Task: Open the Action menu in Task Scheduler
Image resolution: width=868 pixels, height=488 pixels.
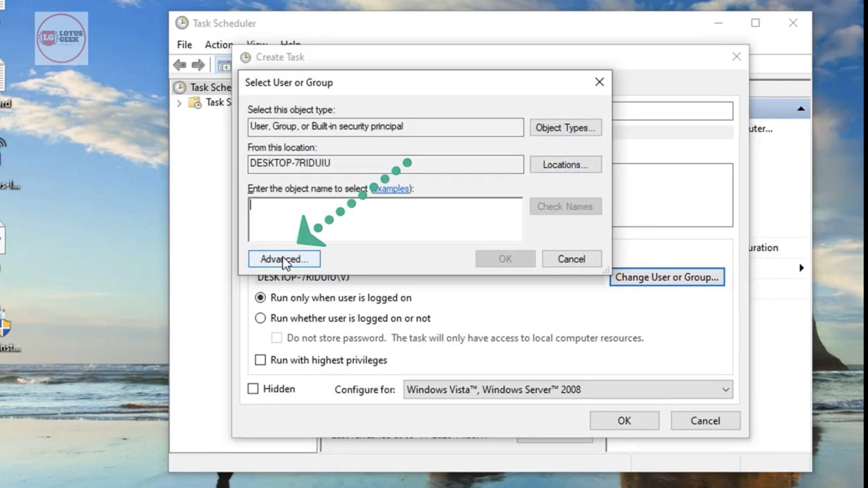Action: [x=219, y=44]
